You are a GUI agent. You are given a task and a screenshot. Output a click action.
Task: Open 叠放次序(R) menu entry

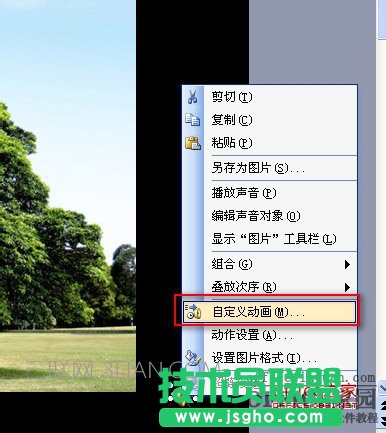pyautogui.click(x=270, y=287)
